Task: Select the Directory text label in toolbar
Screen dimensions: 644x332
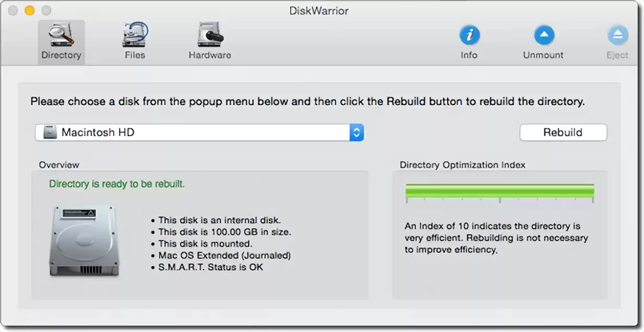Action: point(61,55)
